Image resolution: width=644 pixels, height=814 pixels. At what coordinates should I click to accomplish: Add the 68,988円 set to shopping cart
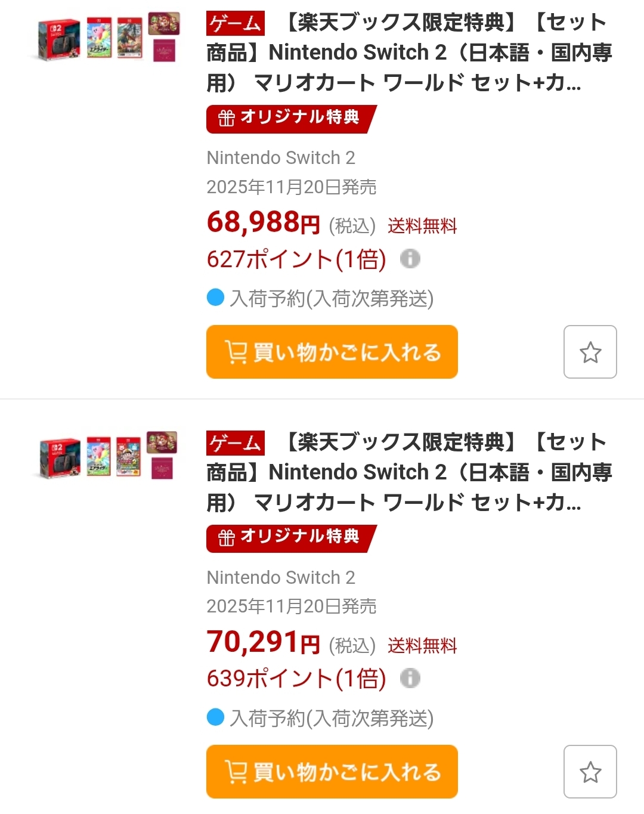click(332, 352)
